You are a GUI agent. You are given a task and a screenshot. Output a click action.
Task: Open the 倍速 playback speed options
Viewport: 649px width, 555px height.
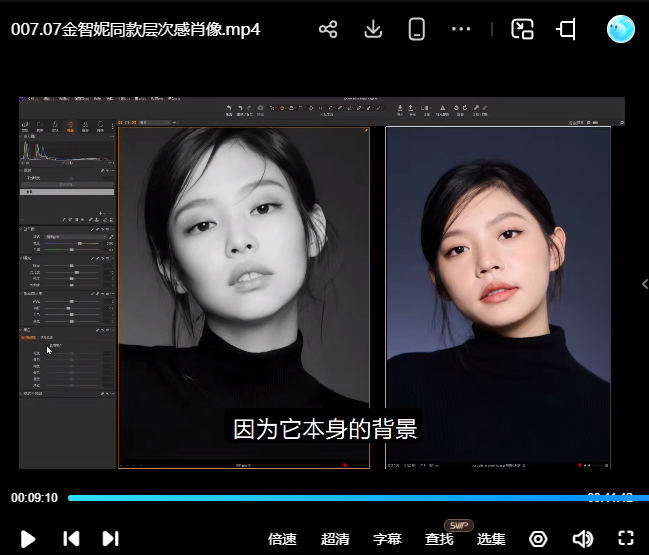tap(282, 539)
